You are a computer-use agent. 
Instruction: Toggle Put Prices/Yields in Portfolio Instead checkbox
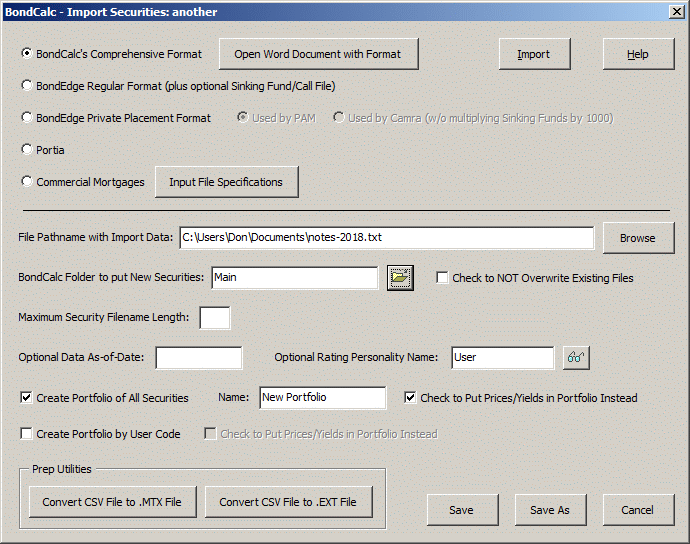tap(410, 398)
